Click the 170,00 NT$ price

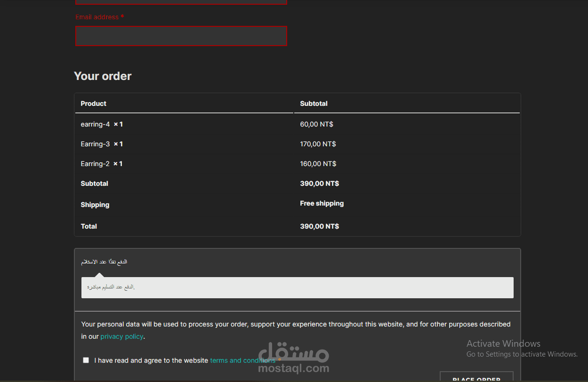click(318, 144)
